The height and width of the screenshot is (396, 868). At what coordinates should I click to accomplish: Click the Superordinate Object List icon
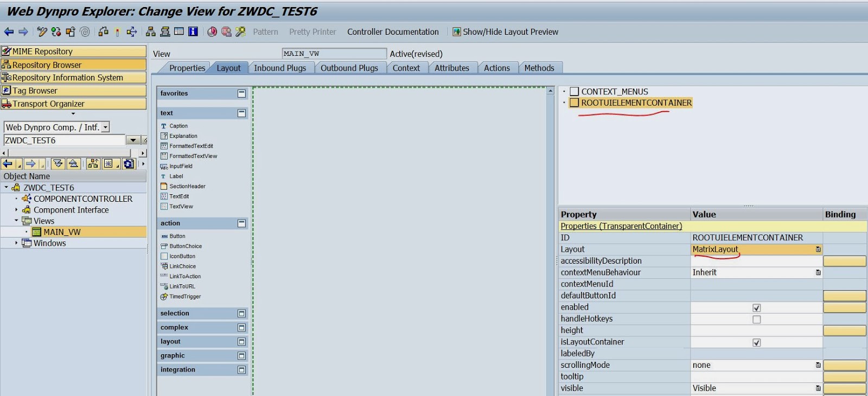click(93, 164)
